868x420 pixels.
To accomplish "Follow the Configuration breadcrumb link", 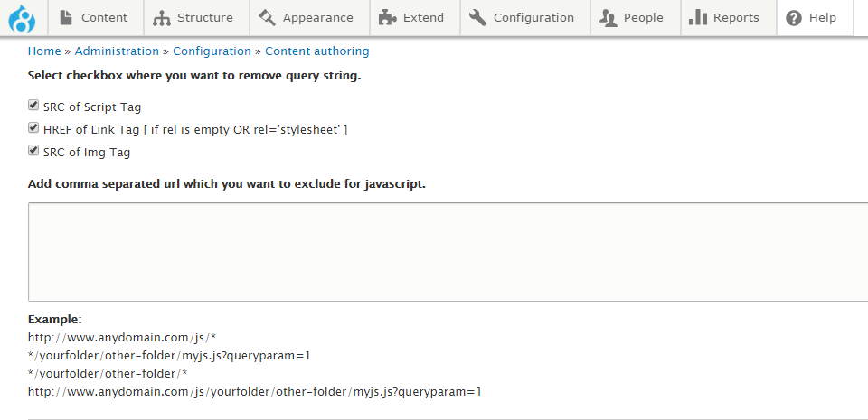I will click(212, 51).
